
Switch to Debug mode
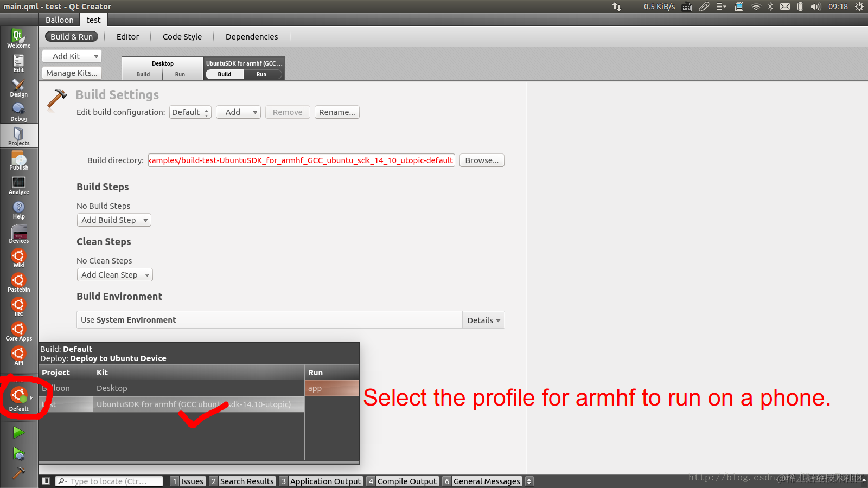click(19, 112)
